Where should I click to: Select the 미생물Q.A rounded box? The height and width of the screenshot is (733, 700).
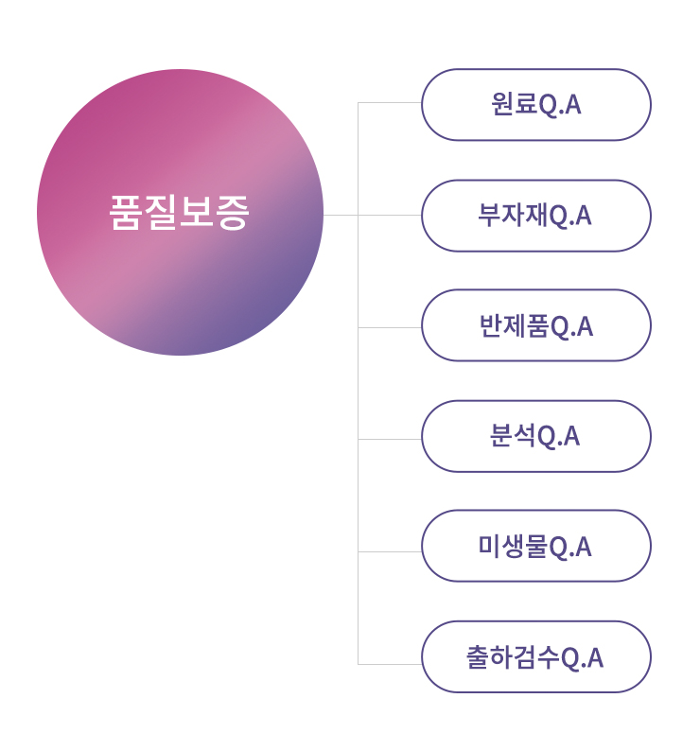(x=535, y=546)
